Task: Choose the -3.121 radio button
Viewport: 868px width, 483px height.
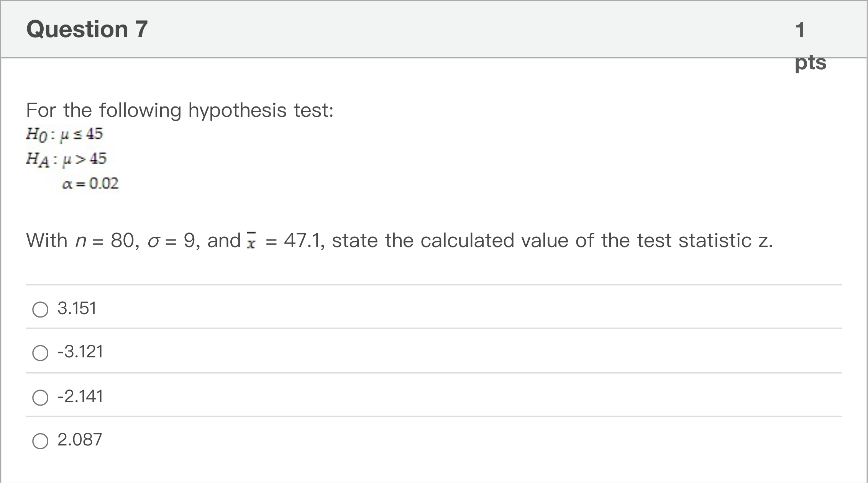Action: 40,353
